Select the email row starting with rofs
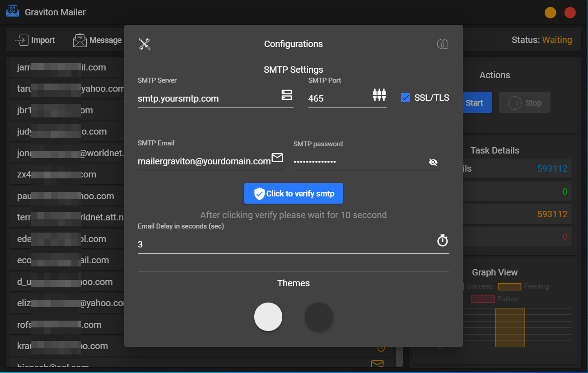Image resolution: width=588 pixels, height=373 pixels. pos(67,325)
